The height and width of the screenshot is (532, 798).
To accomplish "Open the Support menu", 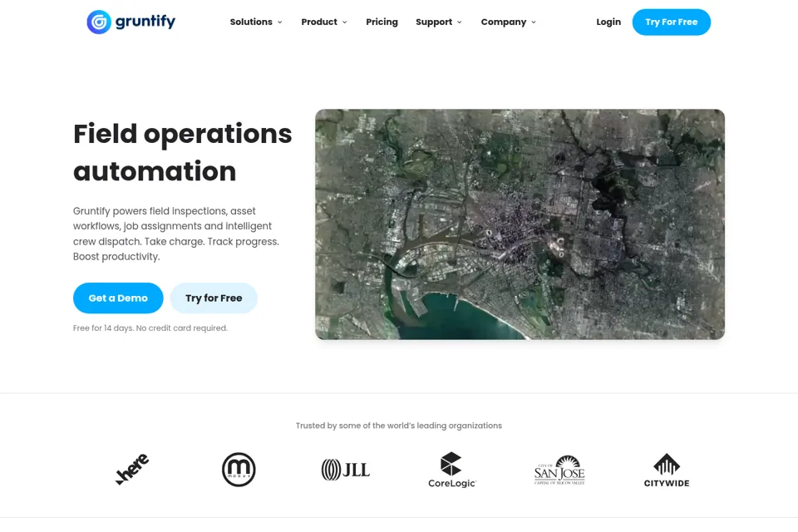I will [x=434, y=22].
